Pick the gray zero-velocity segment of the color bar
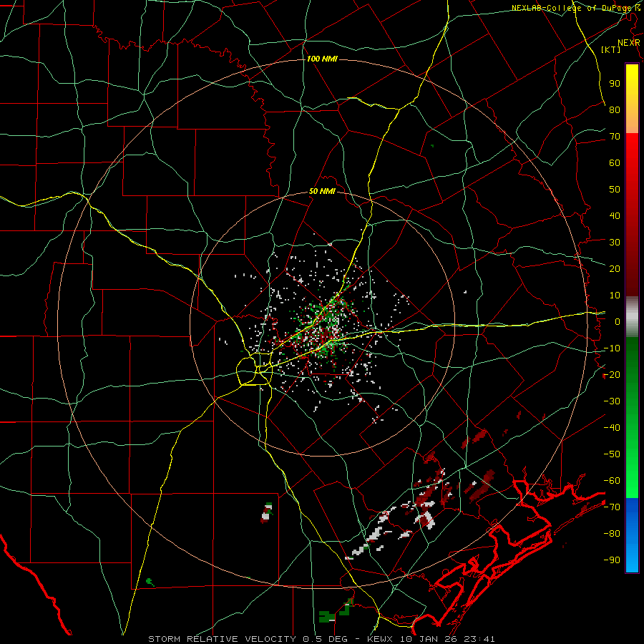 [632, 317]
